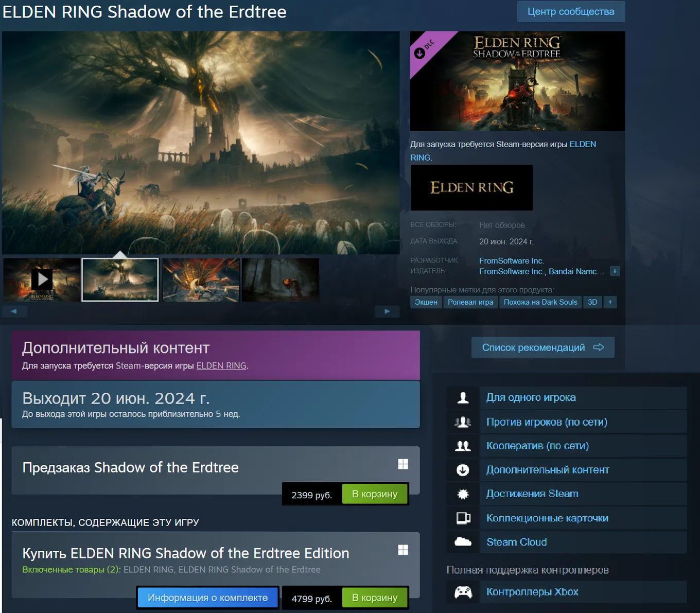Open Кооператив (по сети) feature
The height and width of the screenshot is (613, 700).
[x=537, y=446]
